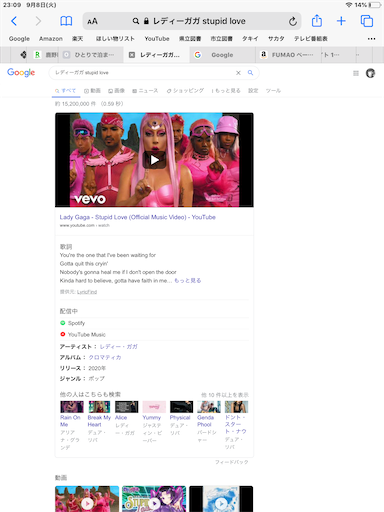The height and width of the screenshot is (512, 384).
Task: Open the クロマティカ album link
Action: pyautogui.click(x=105, y=357)
